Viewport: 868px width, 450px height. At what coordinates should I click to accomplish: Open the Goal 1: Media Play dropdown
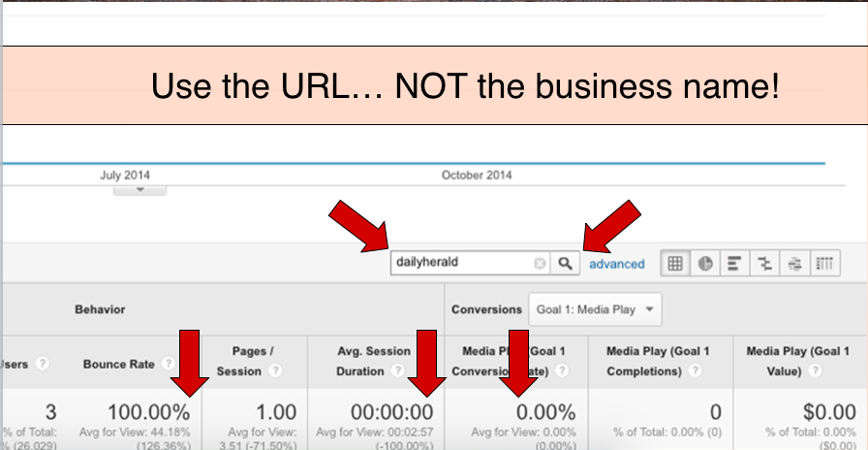(x=595, y=309)
